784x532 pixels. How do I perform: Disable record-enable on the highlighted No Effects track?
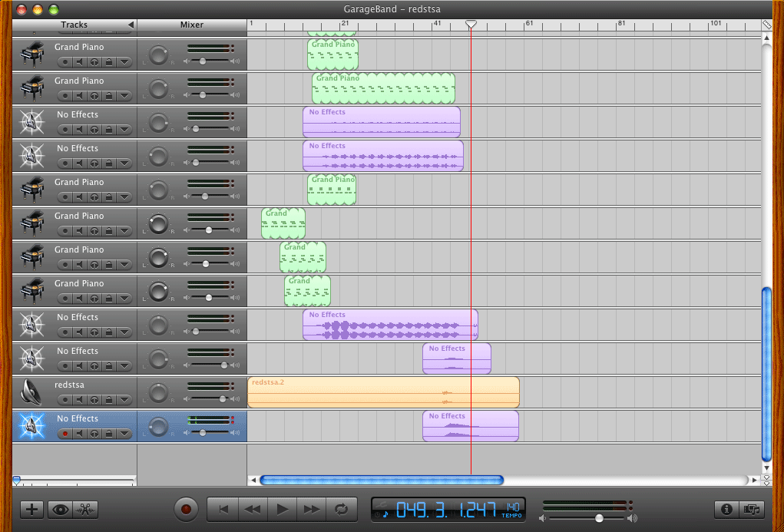[x=65, y=434]
